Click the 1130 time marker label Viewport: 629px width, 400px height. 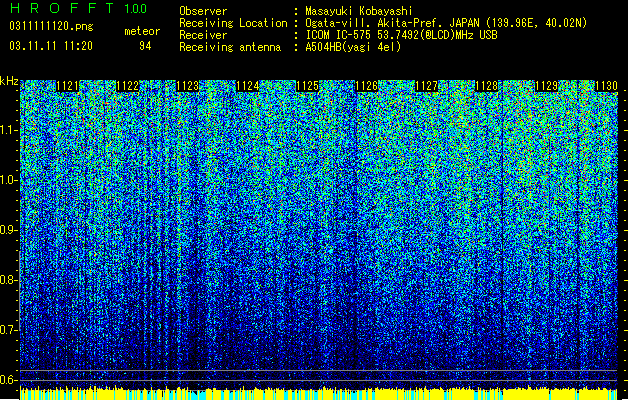coord(606,86)
